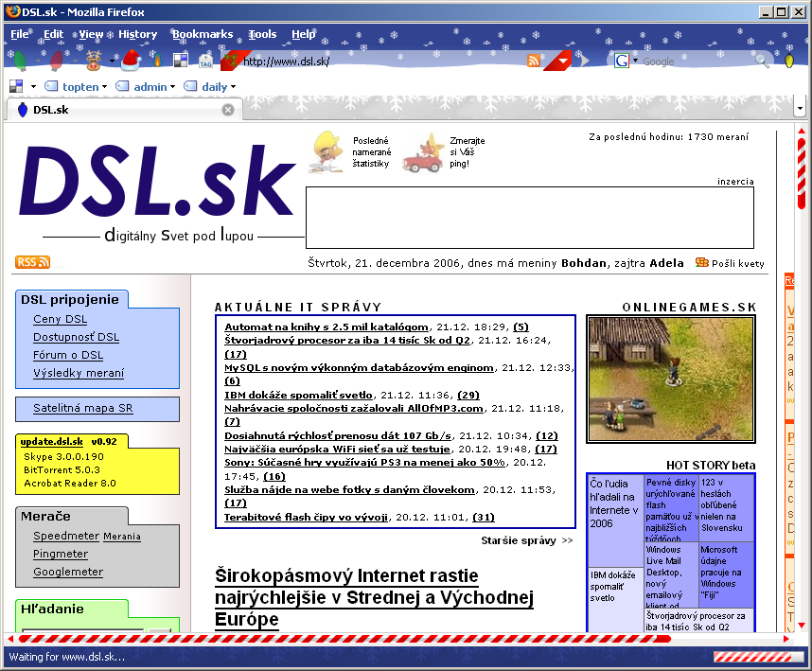The height and width of the screenshot is (671, 812).
Task: Click the candy-cane vertical scrollbar thumb
Action: 802,172
